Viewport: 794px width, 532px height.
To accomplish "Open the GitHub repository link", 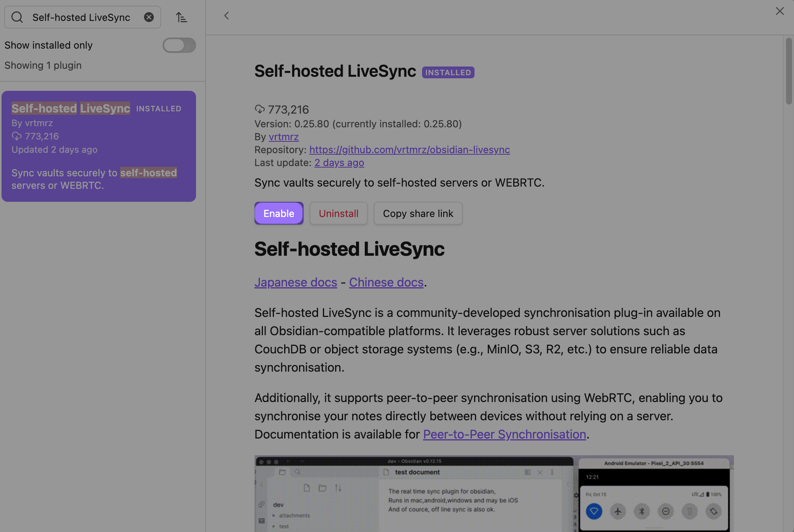I will click(x=410, y=149).
